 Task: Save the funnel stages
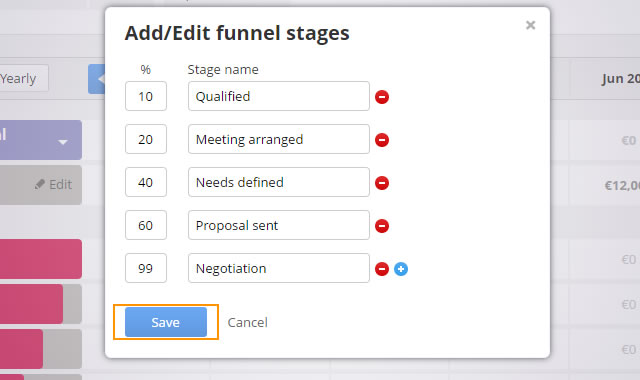[166, 322]
